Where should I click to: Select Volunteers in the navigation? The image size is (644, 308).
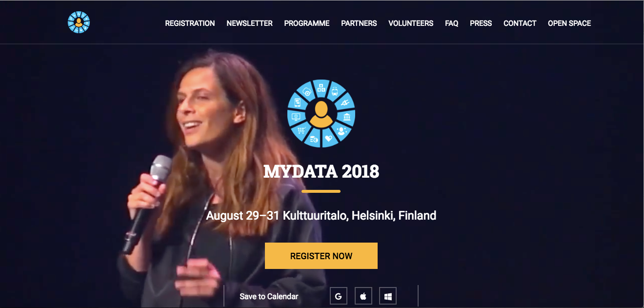click(x=411, y=23)
